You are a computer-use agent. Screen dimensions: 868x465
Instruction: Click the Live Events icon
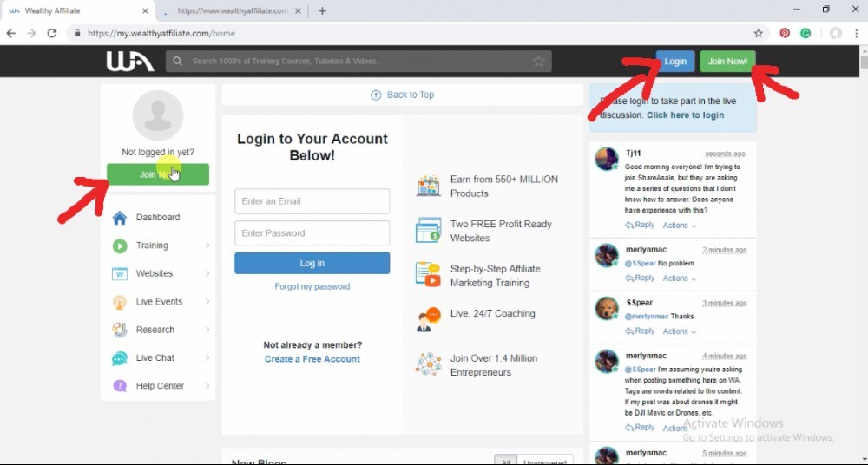[120, 302]
